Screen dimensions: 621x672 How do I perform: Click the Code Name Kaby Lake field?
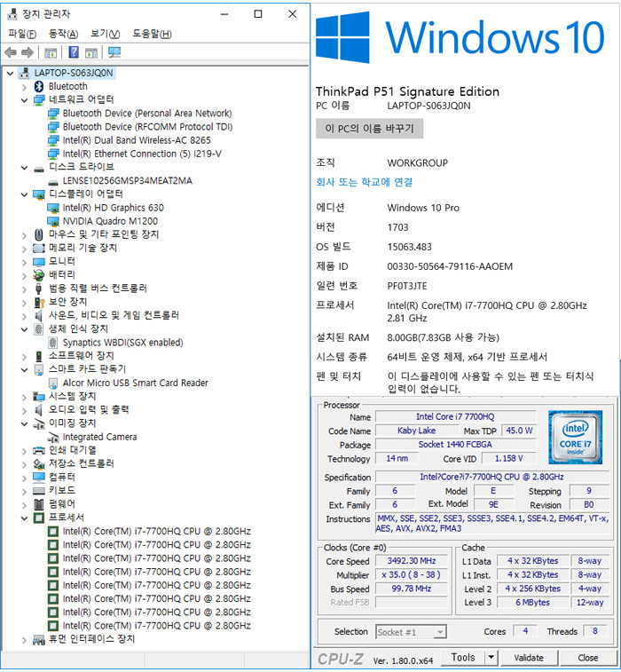point(416,431)
